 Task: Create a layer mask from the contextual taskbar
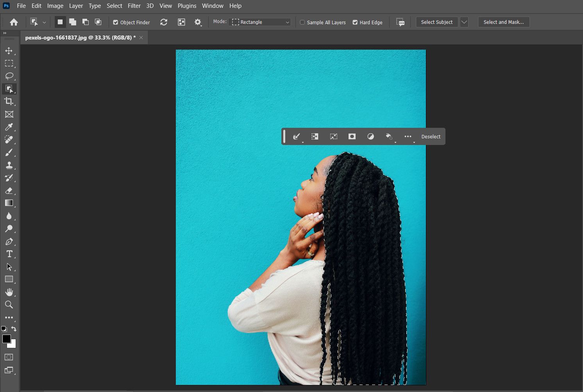(352, 136)
